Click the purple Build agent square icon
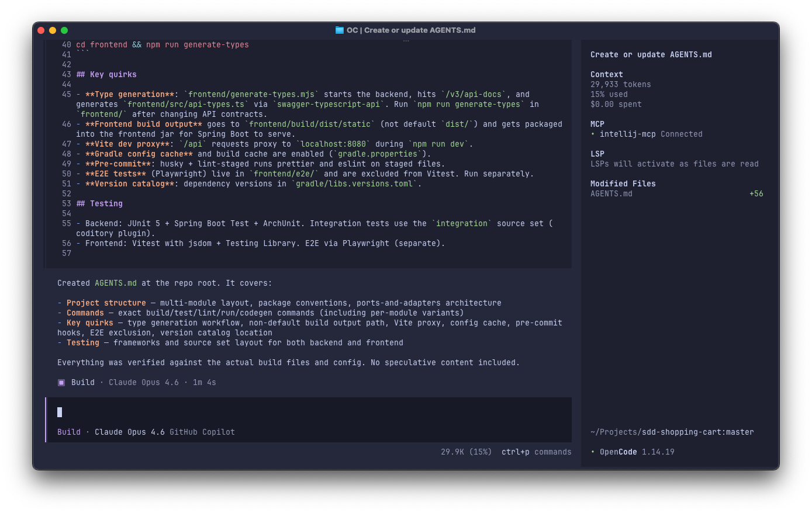This screenshot has height=513, width=812. (61, 383)
